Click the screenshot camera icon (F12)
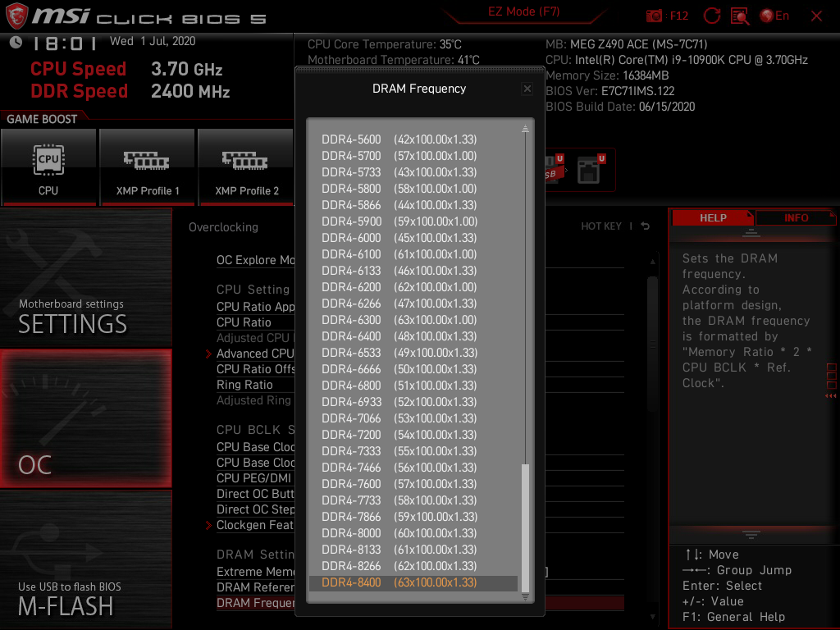Screen dimensions: 840x630 pyautogui.click(x=655, y=16)
